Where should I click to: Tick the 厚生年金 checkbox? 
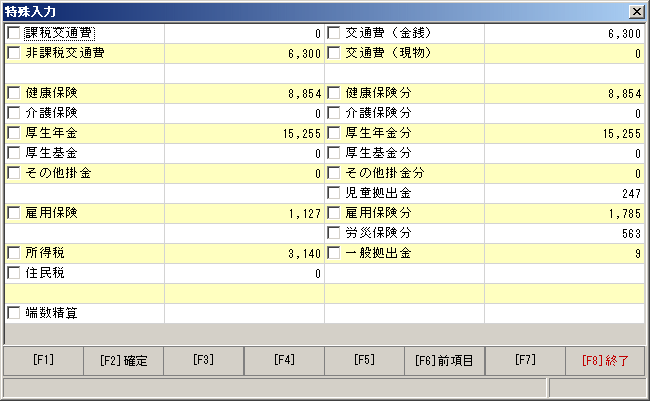point(14,133)
